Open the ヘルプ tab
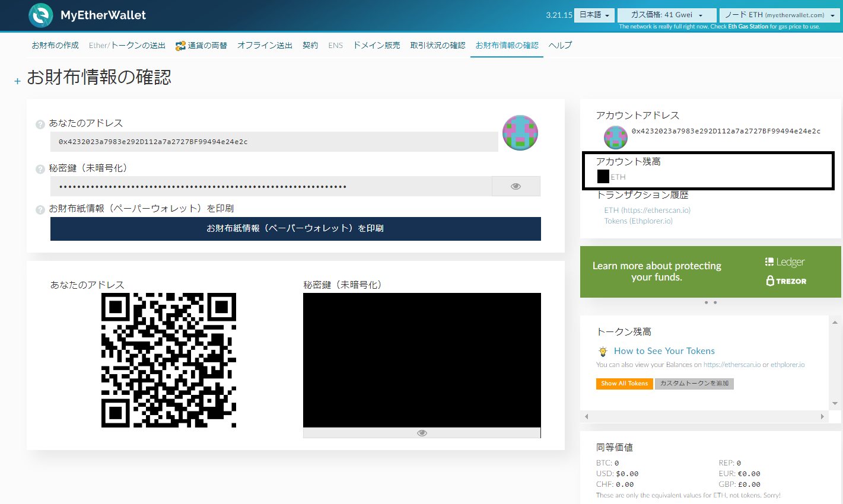 pos(560,46)
